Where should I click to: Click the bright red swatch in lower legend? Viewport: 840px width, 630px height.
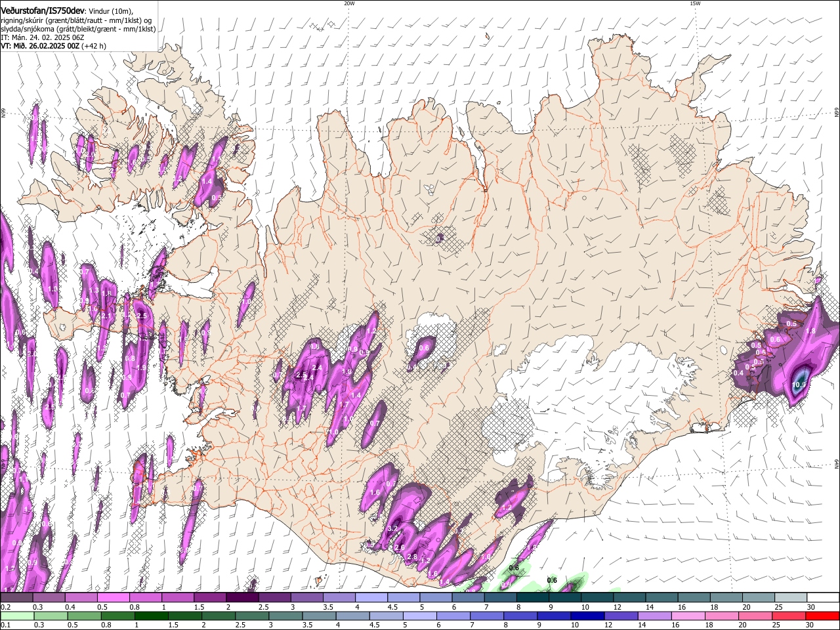click(823, 616)
